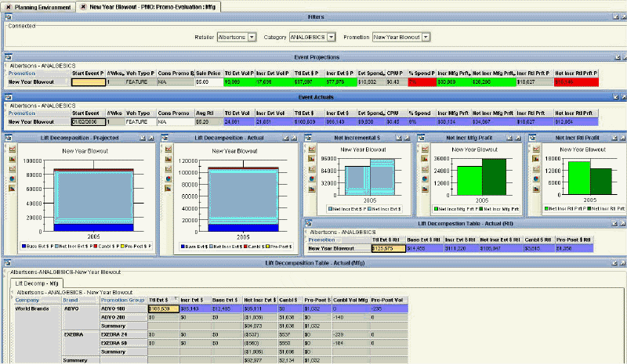This screenshot has width=627, height=364.
Task: Open the Category dropdown showing ANALGESICS
Action: click(331, 37)
